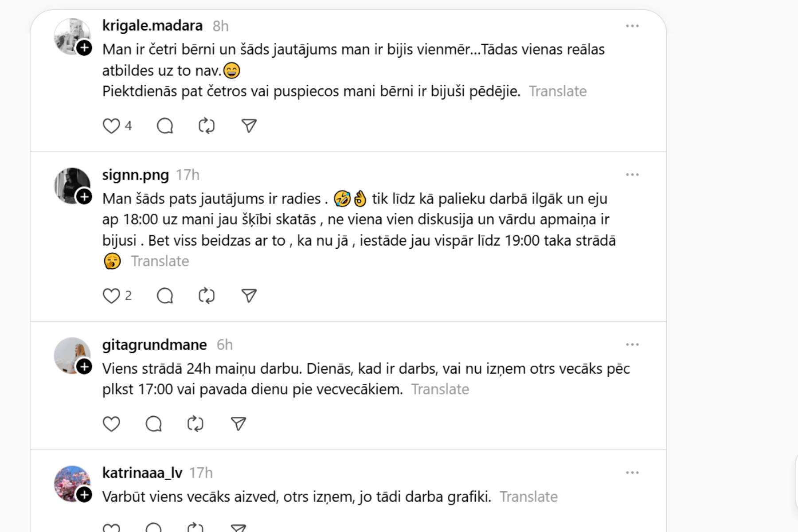Viewport: 798px width, 532px height.
Task: Share krigale.madara's comment via send icon
Action: pyautogui.click(x=249, y=126)
